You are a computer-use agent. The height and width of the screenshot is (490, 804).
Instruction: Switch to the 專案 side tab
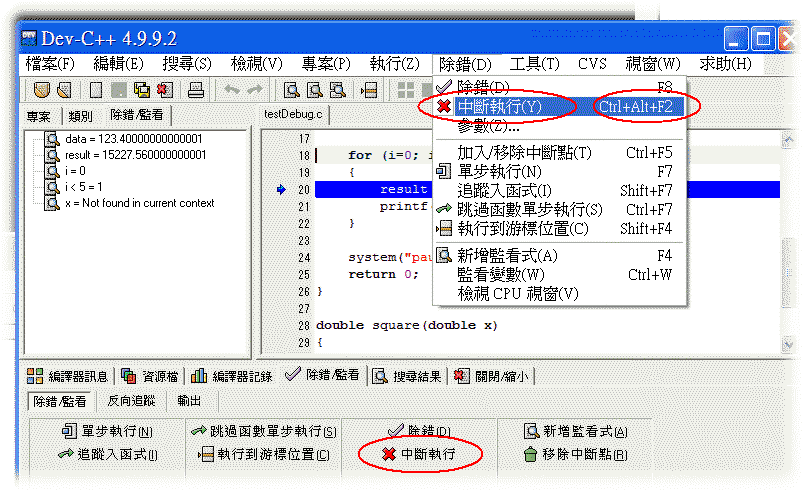pyautogui.click(x=39, y=116)
